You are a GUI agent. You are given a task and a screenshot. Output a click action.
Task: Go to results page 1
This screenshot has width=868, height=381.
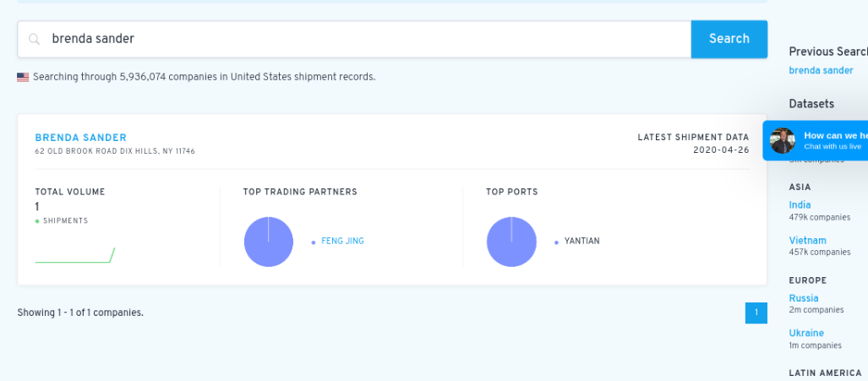[756, 313]
